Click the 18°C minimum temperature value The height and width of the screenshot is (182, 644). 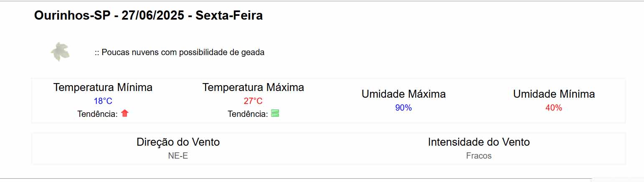[103, 101]
